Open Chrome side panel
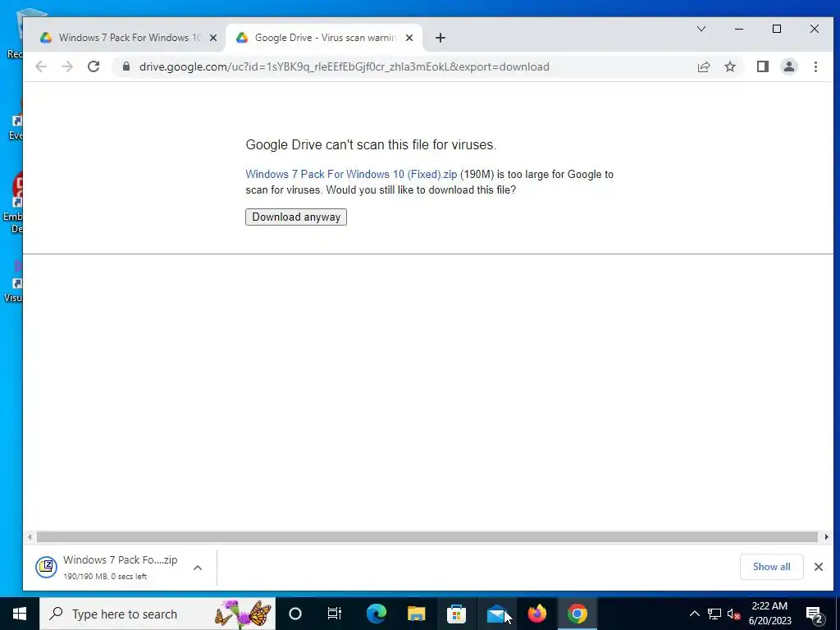840x630 pixels. (762, 66)
